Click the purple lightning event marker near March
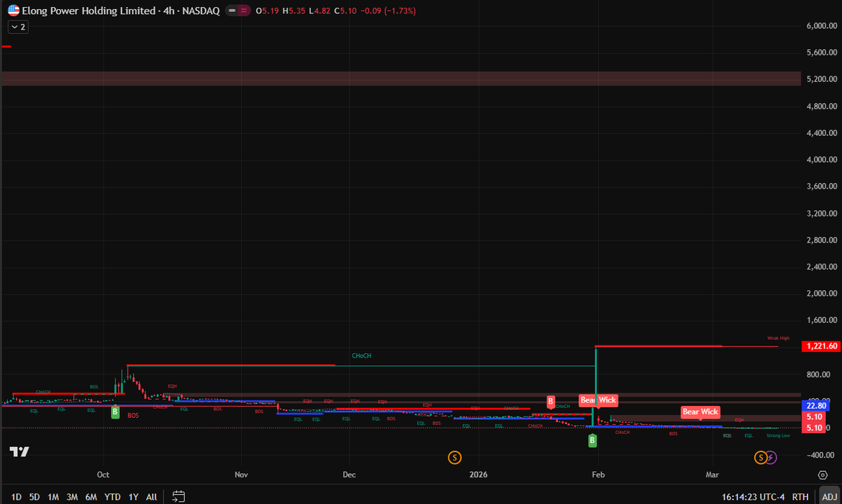 coord(770,457)
